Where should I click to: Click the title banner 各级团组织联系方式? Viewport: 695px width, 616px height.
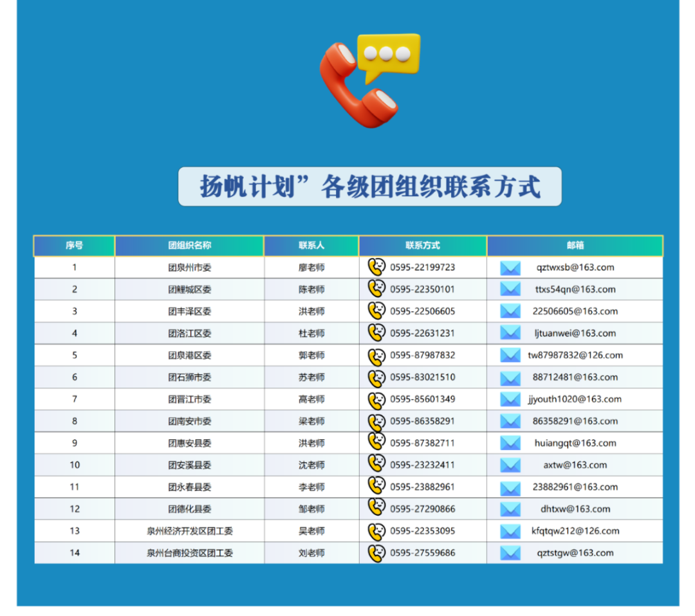[369, 186]
